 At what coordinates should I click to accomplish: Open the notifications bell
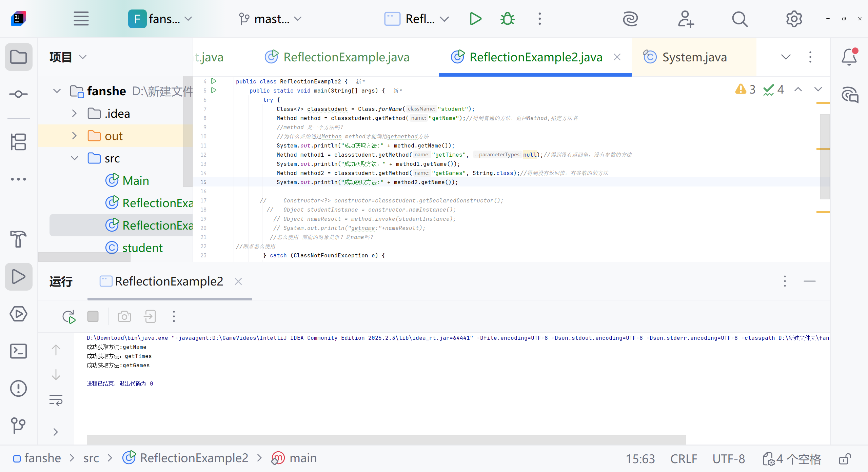(849, 57)
